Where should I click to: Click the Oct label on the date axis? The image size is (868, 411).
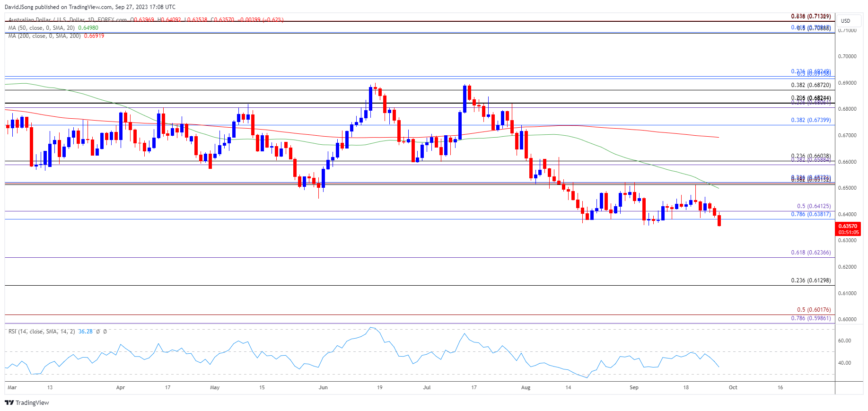point(733,387)
